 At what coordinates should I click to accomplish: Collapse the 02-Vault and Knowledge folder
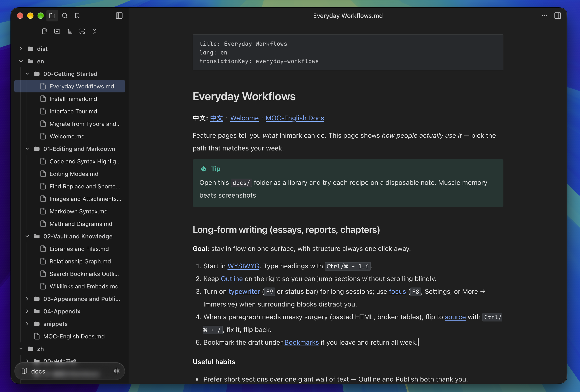pos(27,236)
